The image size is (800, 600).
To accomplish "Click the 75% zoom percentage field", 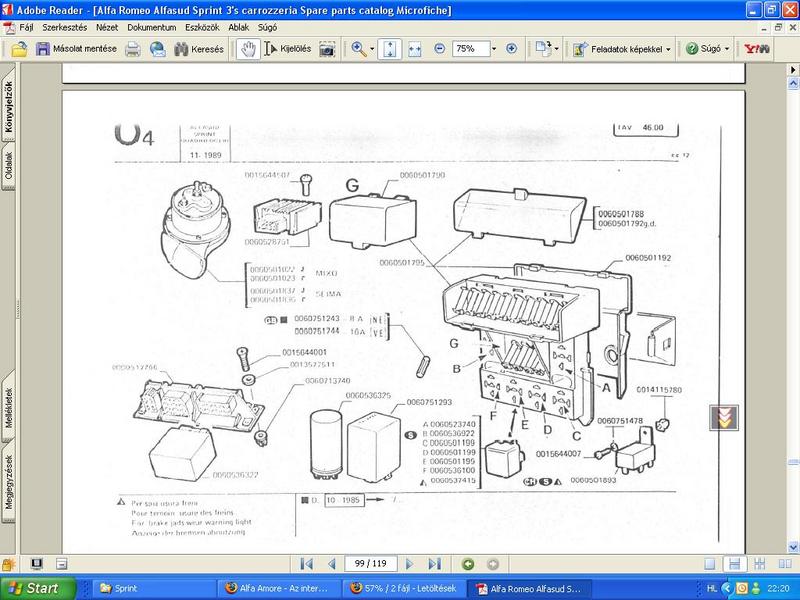I will (471, 49).
